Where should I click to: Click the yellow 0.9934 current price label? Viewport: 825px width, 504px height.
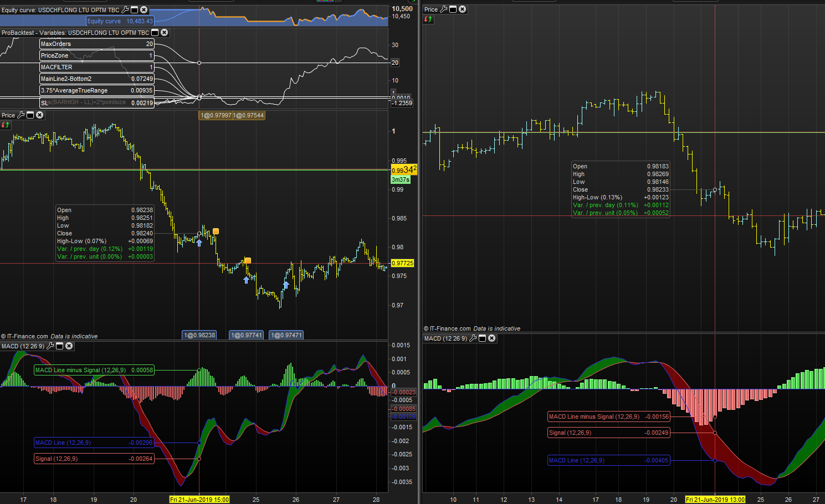[404, 170]
